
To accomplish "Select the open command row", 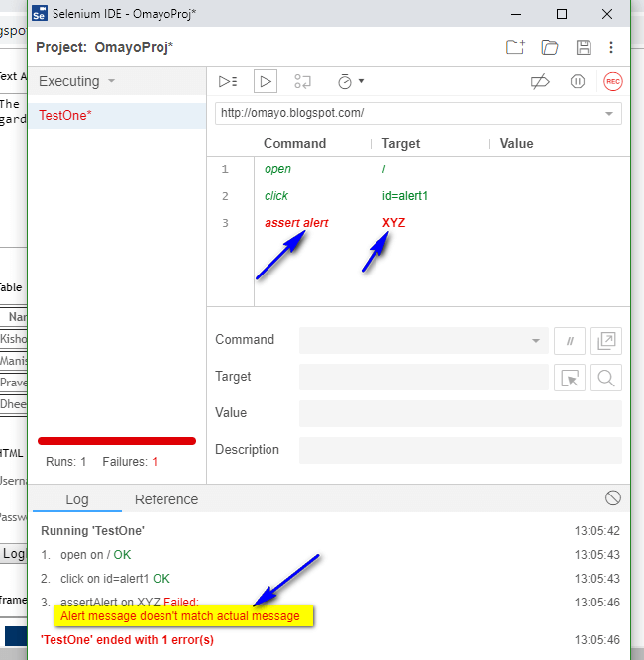I will (419, 169).
